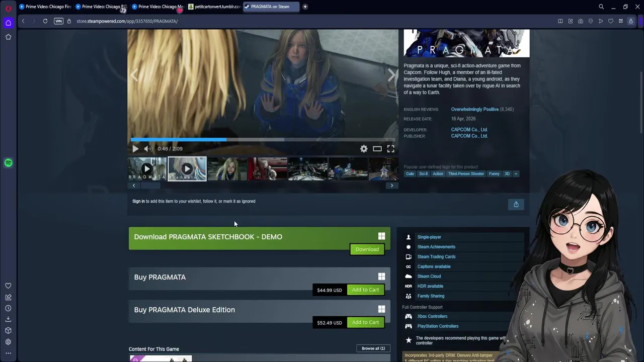
Task: Show next media with right chevron
Action: [392, 75]
